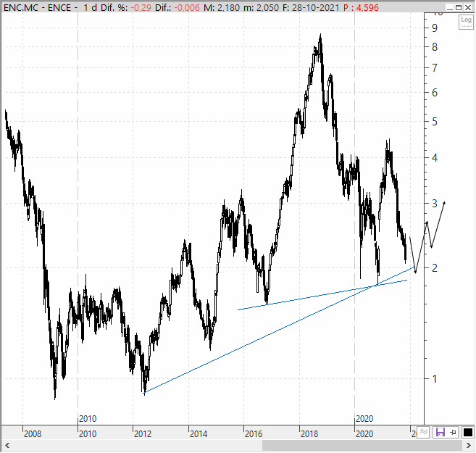Click the price-axis label 9
Screen dimensions: 476x453
tap(435, 28)
